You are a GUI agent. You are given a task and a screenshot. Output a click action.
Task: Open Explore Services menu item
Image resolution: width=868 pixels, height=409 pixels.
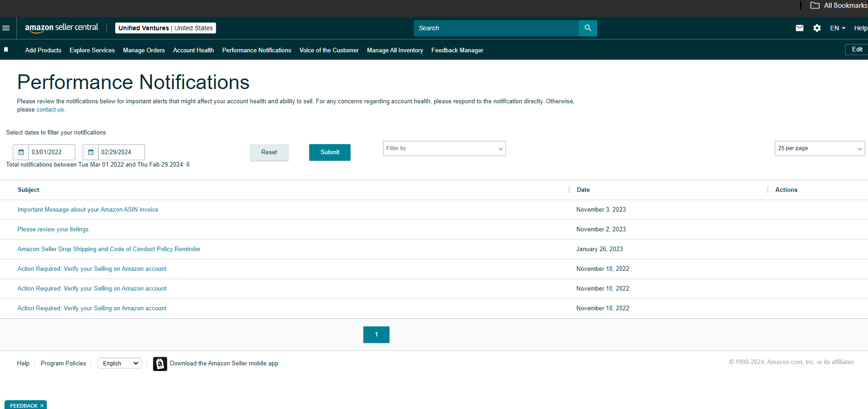point(92,50)
